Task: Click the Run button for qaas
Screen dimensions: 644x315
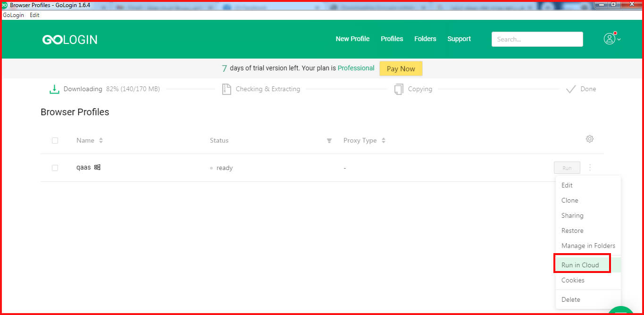Action: point(567,168)
